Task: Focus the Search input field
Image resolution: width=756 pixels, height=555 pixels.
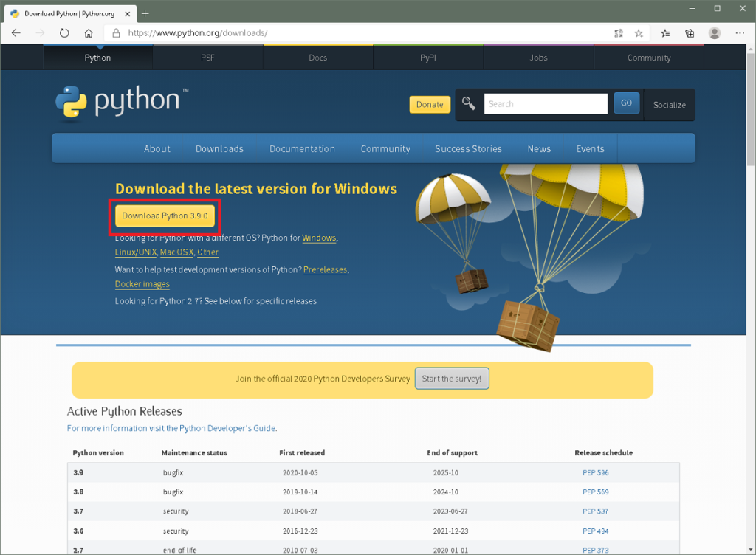Action: [546, 103]
